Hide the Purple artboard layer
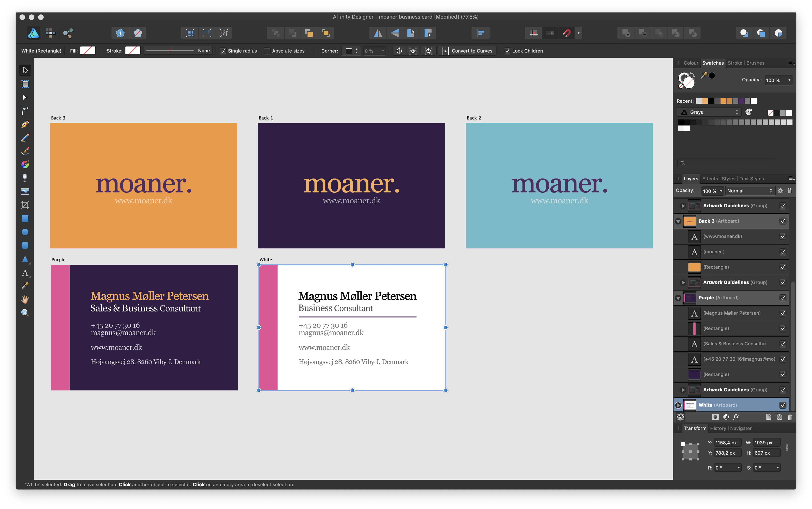 coord(783,298)
